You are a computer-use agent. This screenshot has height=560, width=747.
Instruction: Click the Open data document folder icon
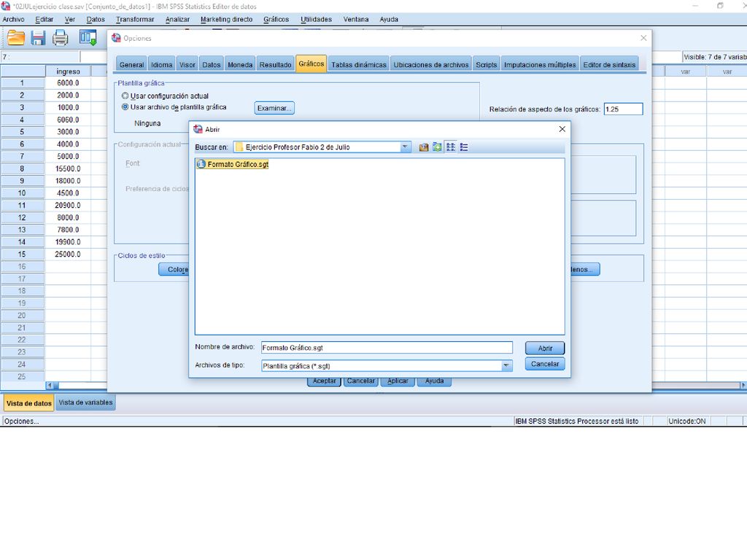[x=16, y=38]
